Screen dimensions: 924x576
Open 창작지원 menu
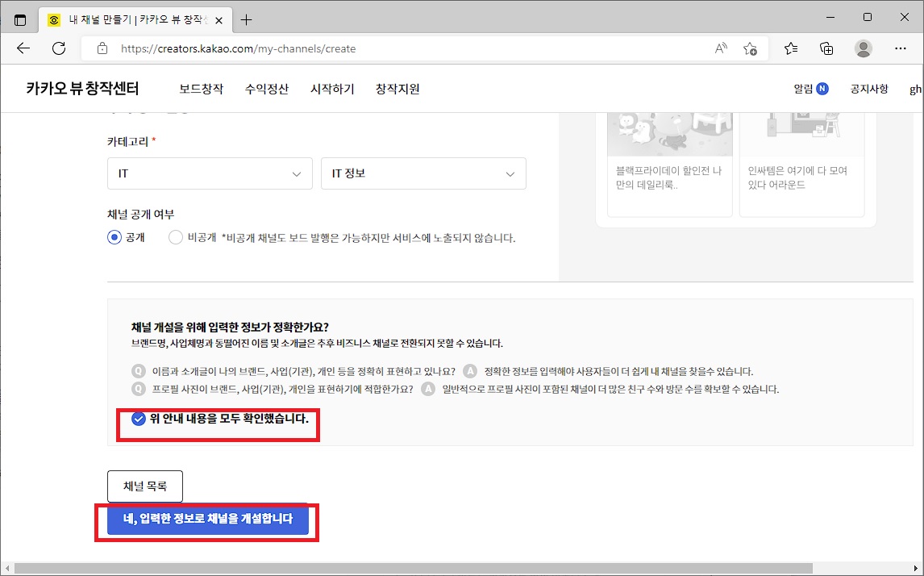point(397,89)
